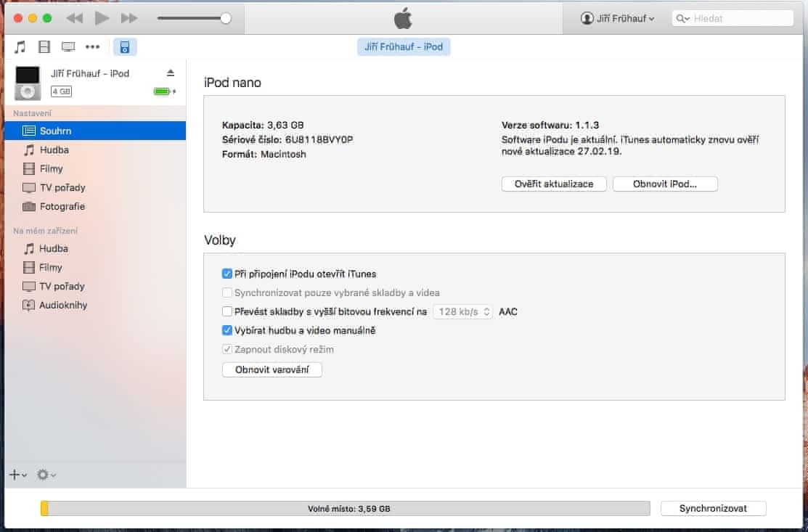Select the Jiří Frühauf - iPod tab
Screen dimensions: 808x532
click(x=404, y=47)
